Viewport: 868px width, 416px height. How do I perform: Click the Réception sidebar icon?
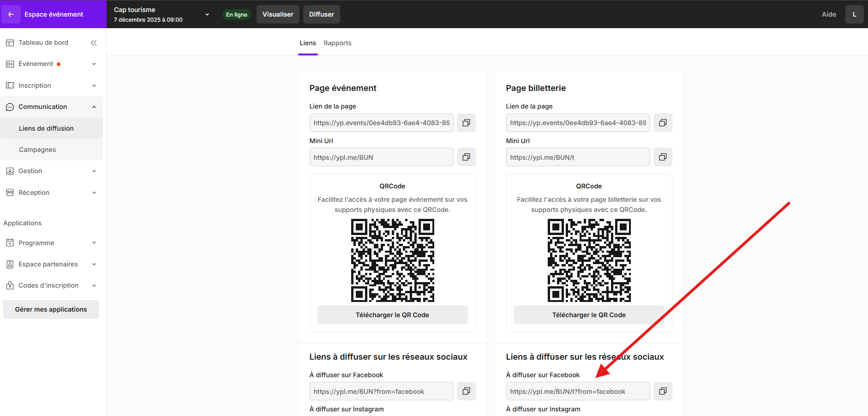(10, 193)
